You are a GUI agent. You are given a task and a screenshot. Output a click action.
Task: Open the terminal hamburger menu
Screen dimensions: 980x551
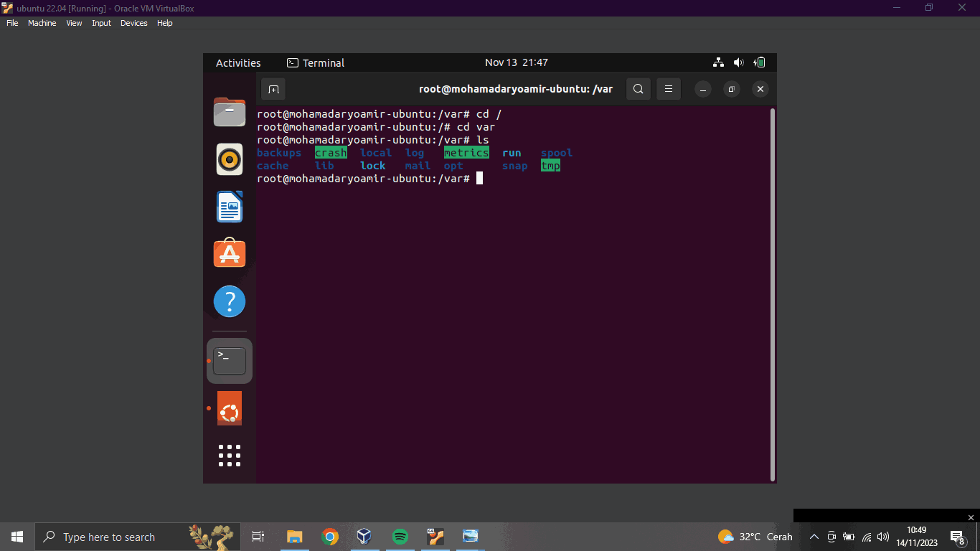(668, 89)
